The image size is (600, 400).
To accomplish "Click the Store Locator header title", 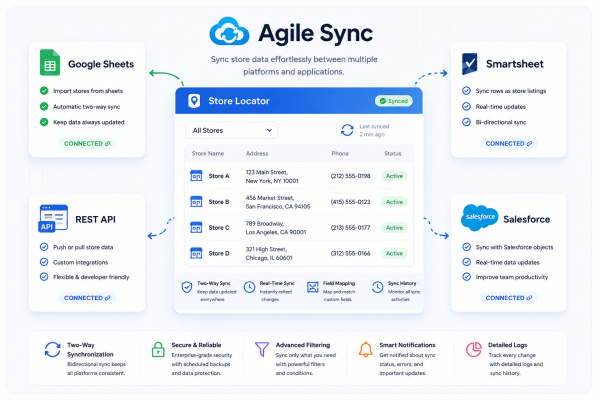I will pyautogui.click(x=239, y=101).
